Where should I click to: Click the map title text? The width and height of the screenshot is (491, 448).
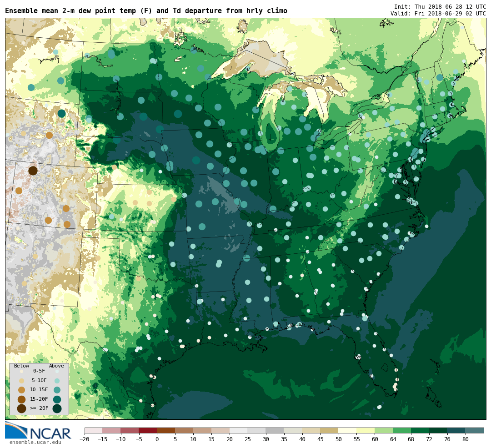pyautogui.click(x=146, y=11)
